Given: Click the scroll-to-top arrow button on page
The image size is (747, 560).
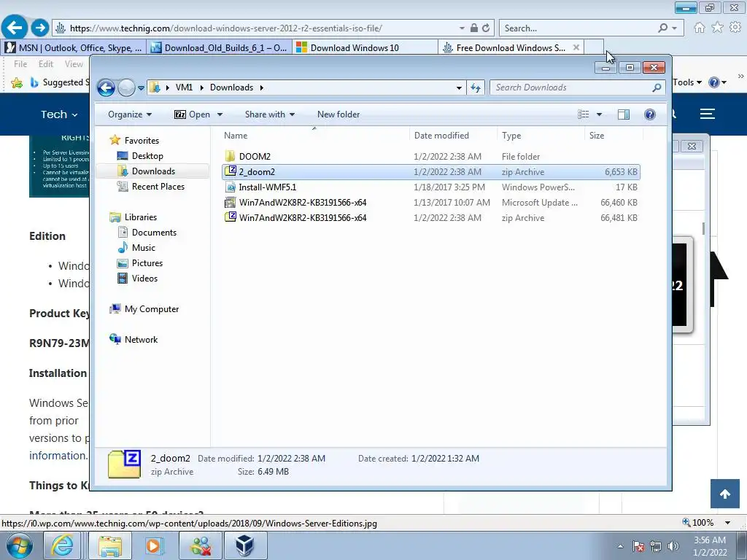Looking at the screenshot, I should [724, 494].
